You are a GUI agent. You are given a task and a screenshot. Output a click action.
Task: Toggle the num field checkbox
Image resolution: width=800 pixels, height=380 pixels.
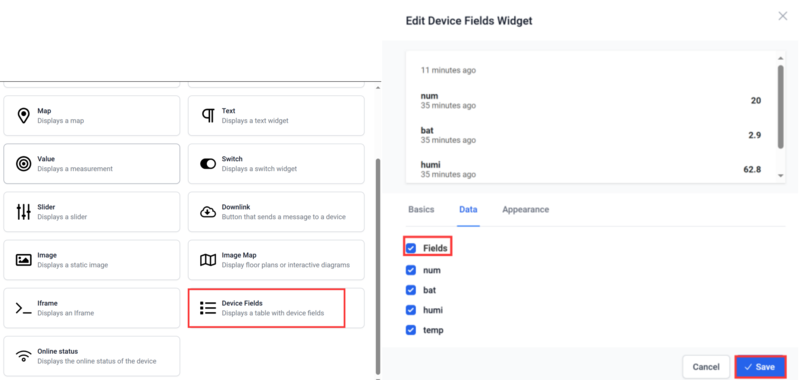411,270
